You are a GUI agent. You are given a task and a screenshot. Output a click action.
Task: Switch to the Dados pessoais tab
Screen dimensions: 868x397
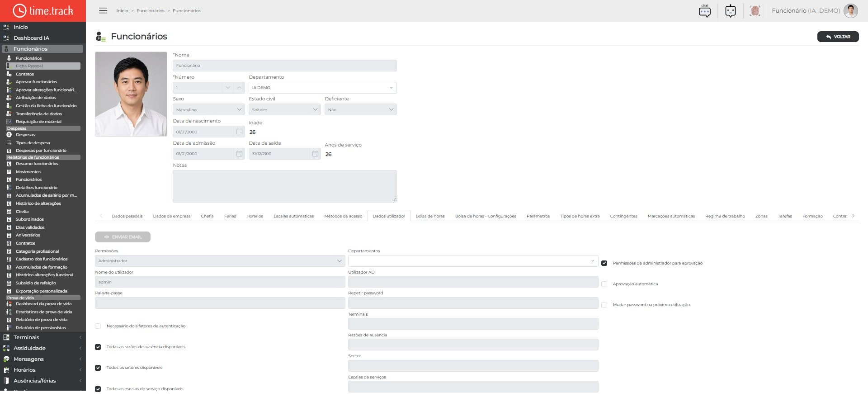coord(127,216)
